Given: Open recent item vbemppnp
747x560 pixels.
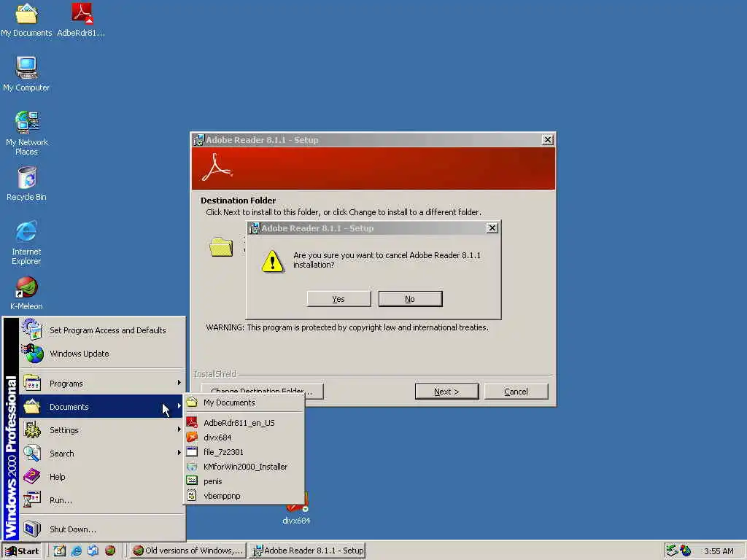Looking at the screenshot, I should (x=244, y=496).
